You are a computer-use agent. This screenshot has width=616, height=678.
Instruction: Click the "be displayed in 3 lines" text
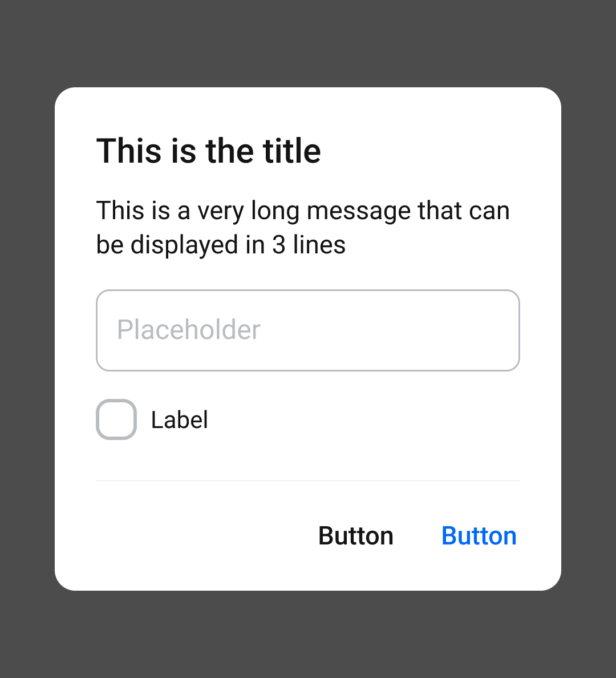(221, 245)
